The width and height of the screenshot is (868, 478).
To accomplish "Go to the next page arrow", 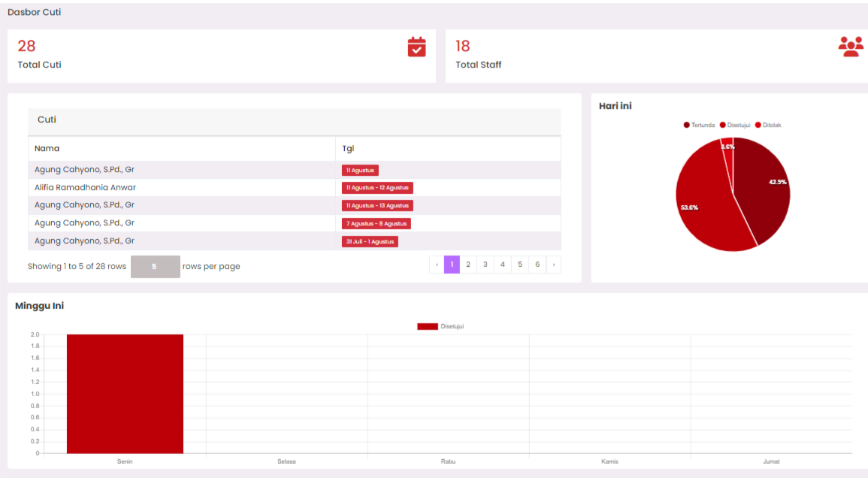I will point(554,265).
